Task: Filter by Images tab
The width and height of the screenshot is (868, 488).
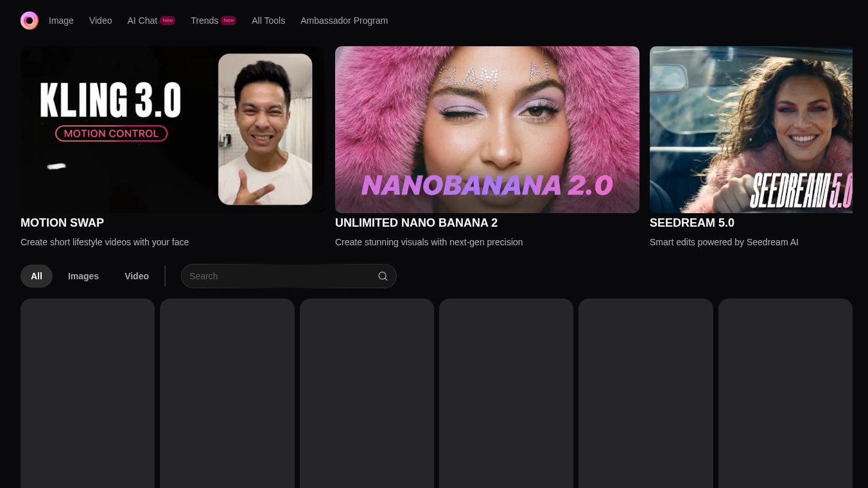Action: (83, 276)
